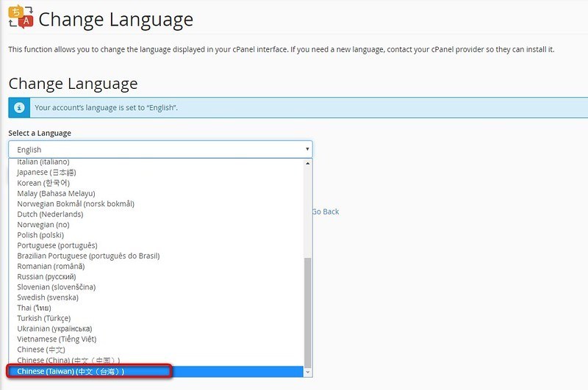Click the Change Language translate icon
Image resolution: width=588 pixels, height=390 pixels.
(x=21, y=17)
